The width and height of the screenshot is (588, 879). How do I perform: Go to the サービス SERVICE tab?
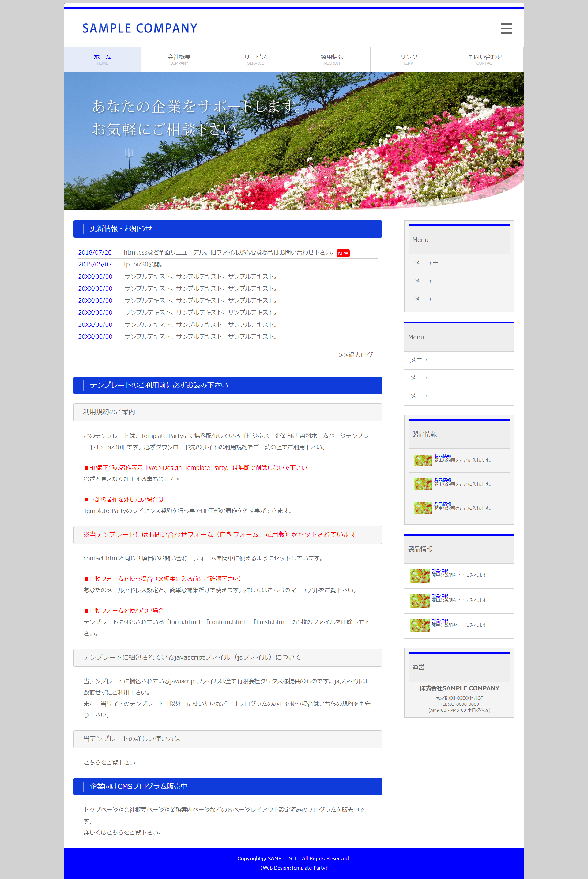pyautogui.click(x=255, y=59)
